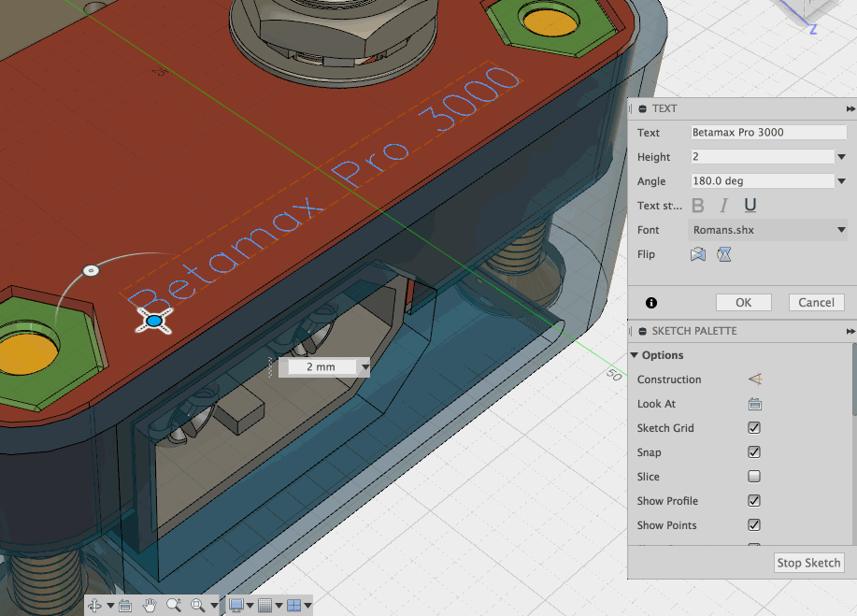
Task: Click the horizontal Flip icon
Action: (x=697, y=254)
